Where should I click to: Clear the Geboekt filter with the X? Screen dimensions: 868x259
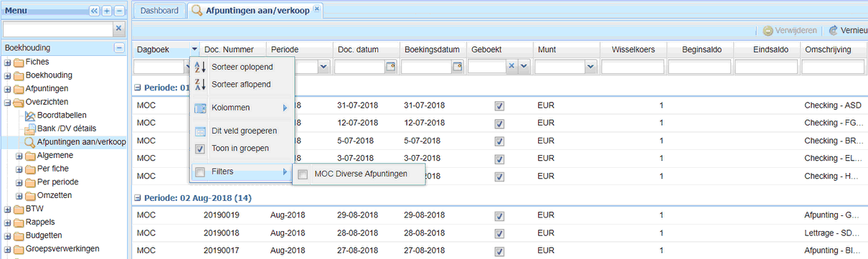pos(511,67)
